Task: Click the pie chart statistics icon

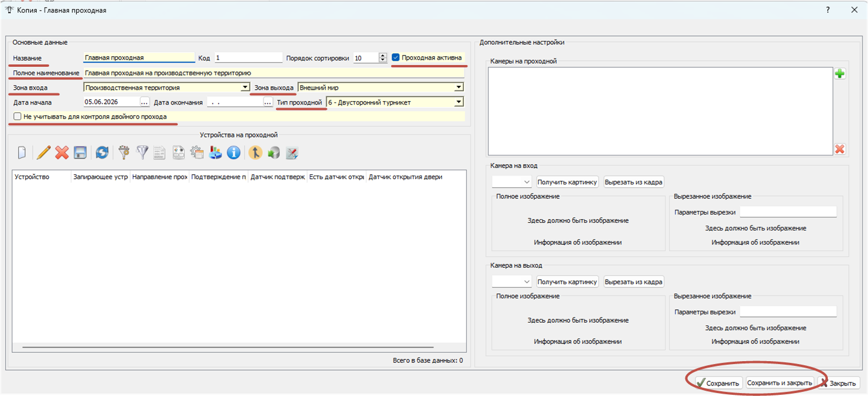Action: pyautogui.click(x=215, y=152)
